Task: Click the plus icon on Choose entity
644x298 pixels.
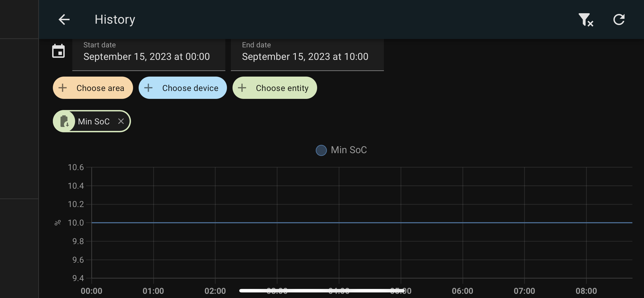Action: (242, 88)
